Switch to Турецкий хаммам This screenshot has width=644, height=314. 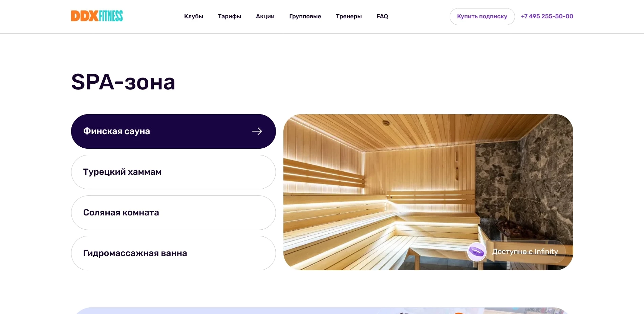[173, 172]
